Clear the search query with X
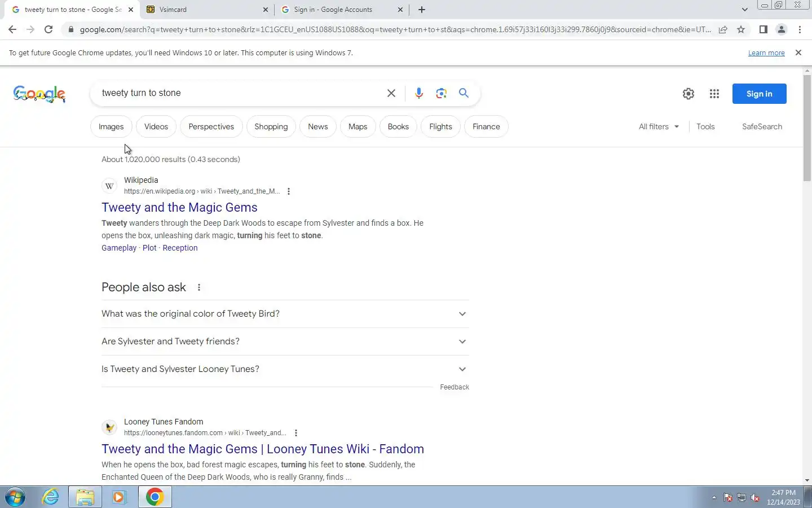 click(x=391, y=93)
